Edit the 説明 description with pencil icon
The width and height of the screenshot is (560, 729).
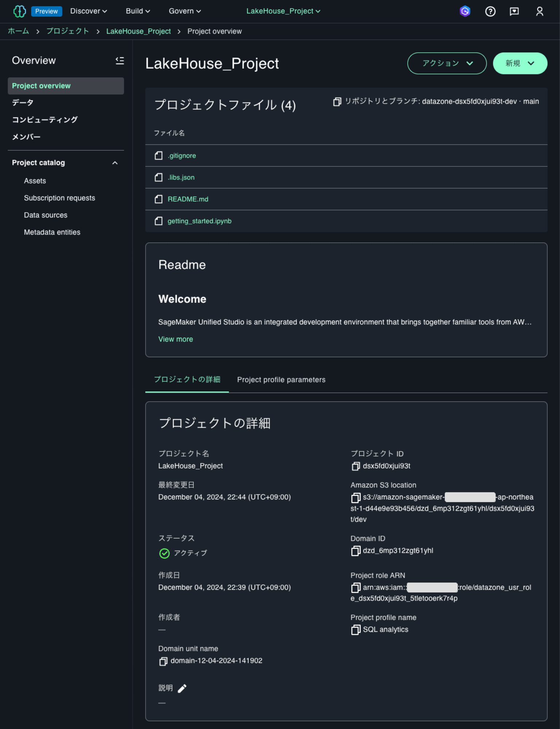tap(182, 688)
